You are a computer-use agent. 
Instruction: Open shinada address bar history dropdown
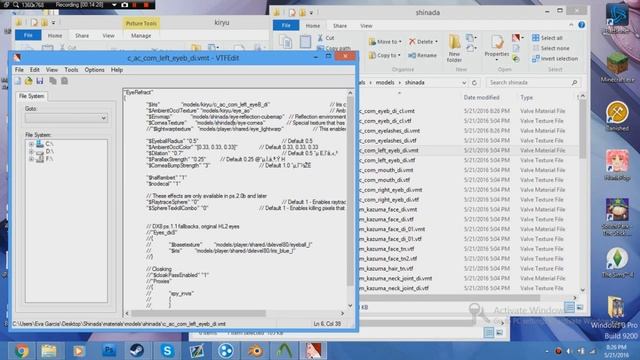(464, 83)
